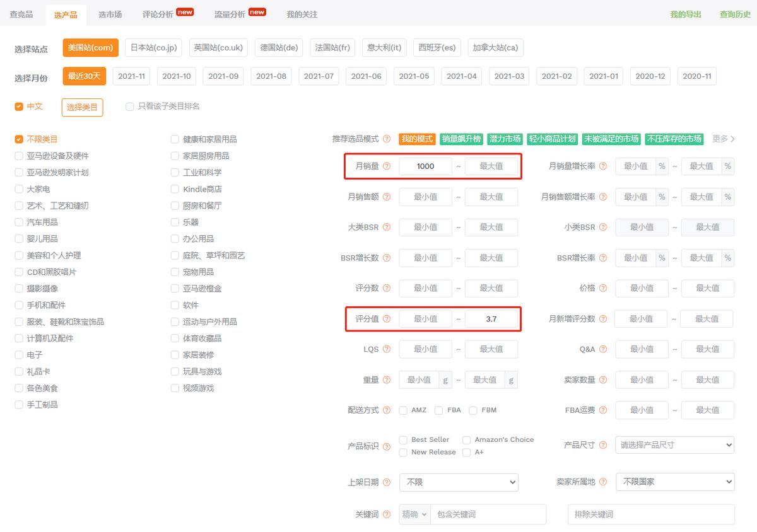The width and height of the screenshot is (757, 532).
Task: Click the Q&A help icon
Action: coord(603,349)
